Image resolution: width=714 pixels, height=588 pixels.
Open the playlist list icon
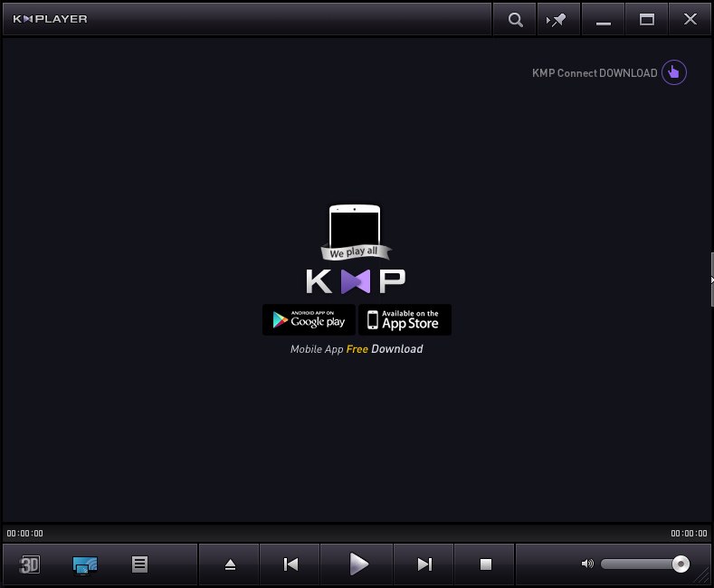139,564
